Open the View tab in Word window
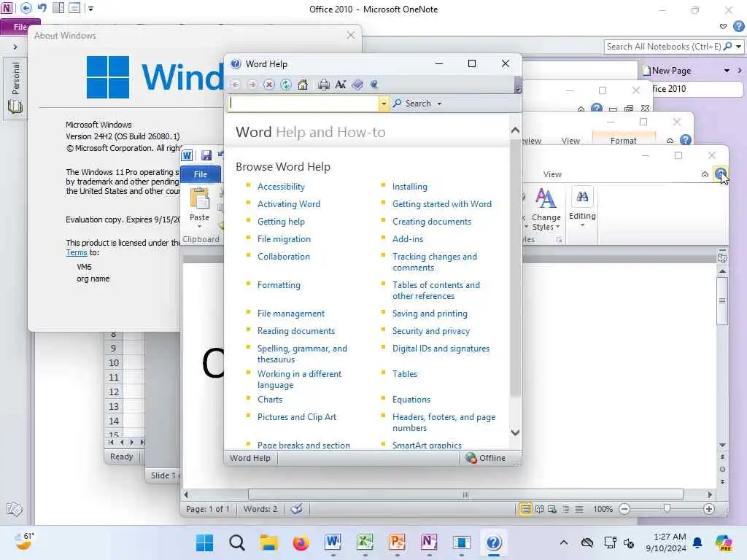 point(552,174)
